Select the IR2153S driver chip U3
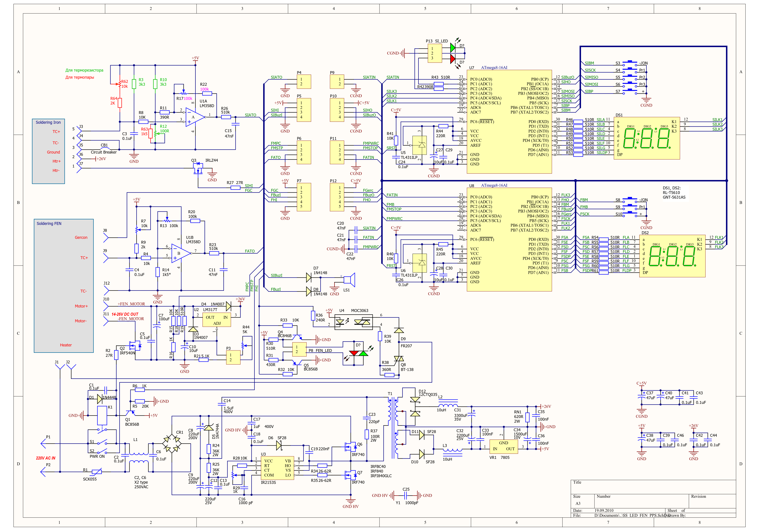760x532 pixels. coord(277,468)
